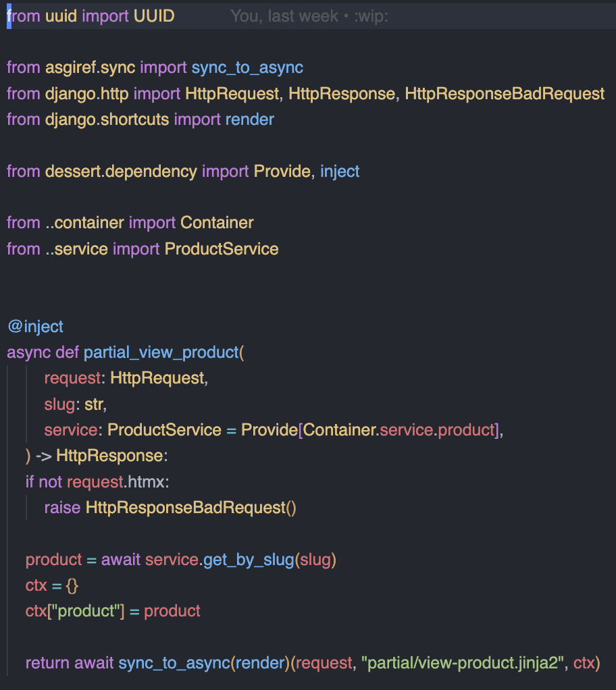Click the raise HttpResponseBadRequest() statement
The height and width of the screenshot is (690, 616).
click(x=170, y=508)
